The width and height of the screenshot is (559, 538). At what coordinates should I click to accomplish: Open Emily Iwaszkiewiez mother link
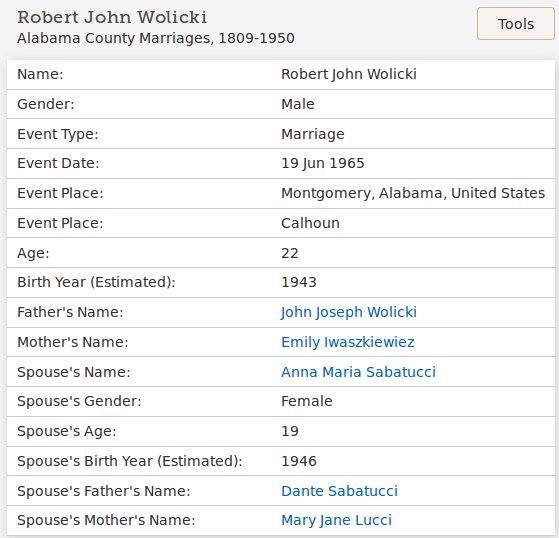click(348, 342)
